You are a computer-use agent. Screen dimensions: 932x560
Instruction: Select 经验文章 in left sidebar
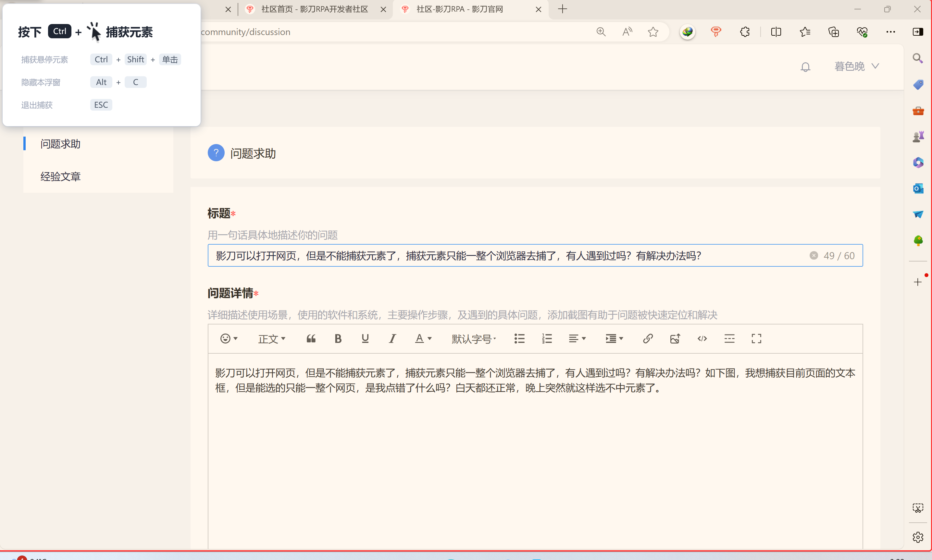60,176
